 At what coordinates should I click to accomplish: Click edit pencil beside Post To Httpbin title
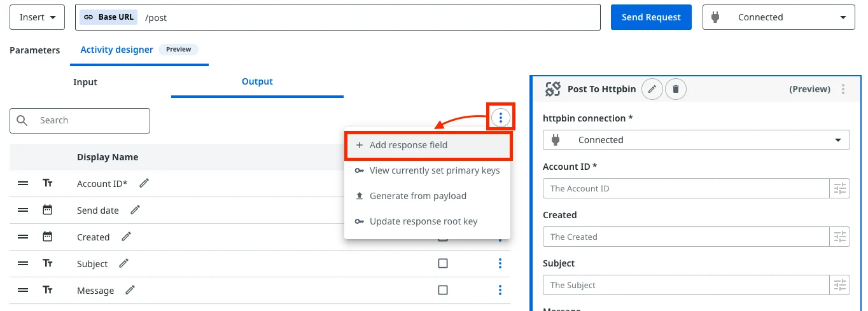click(x=652, y=89)
